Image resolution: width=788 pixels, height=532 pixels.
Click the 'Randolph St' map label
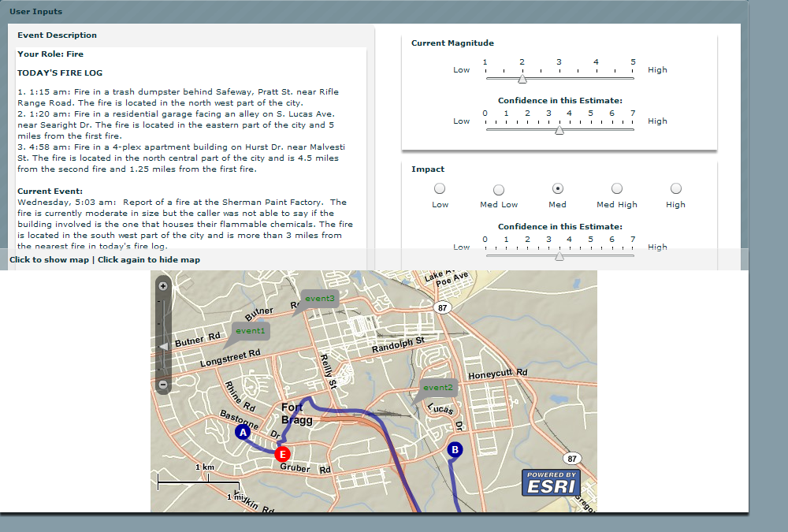coord(398,344)
